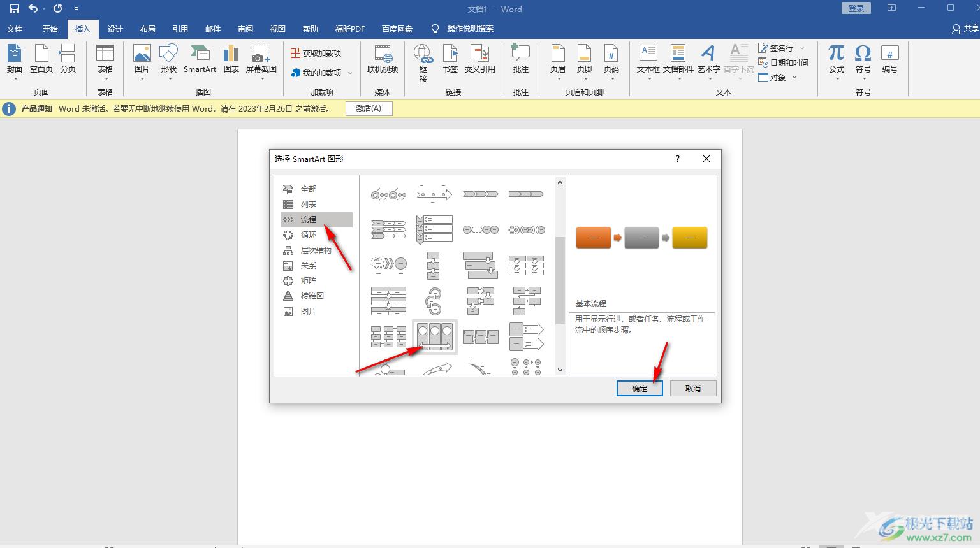Click the WordArt (艺术字) icon
The height and width of the screenshot is (548, 980).
click(708, 62)
